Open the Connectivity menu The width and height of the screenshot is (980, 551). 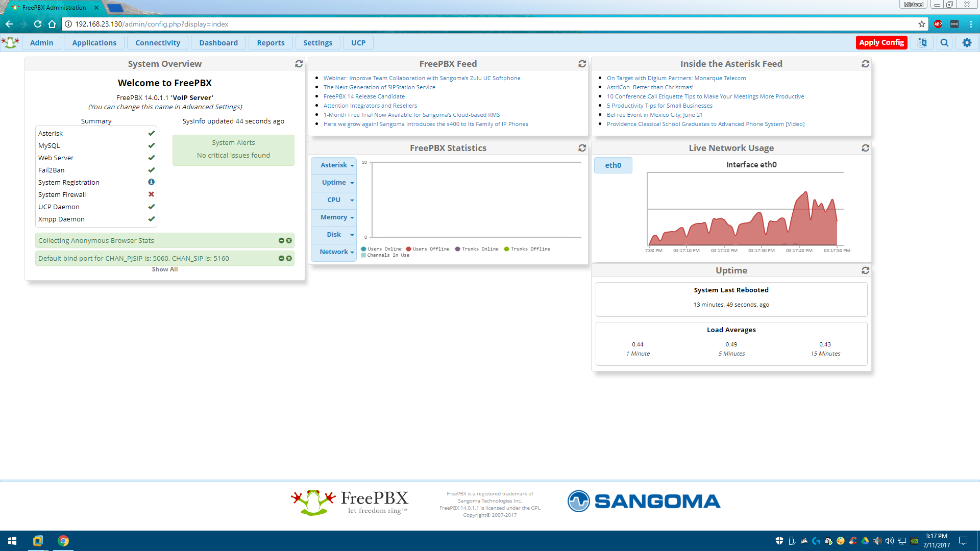158,43
